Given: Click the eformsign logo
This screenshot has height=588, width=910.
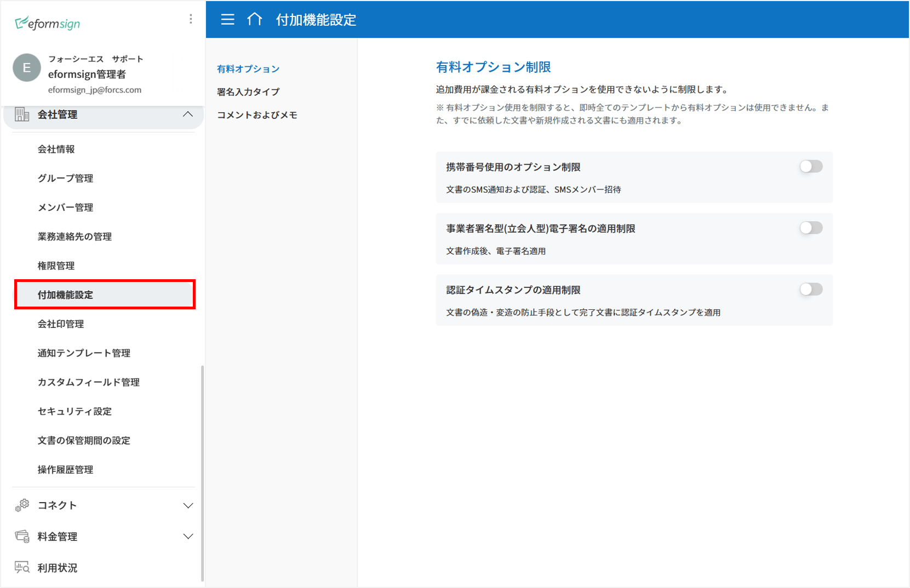Looking at the screenshot, I should pyautogui.click(x=48, y=24).
